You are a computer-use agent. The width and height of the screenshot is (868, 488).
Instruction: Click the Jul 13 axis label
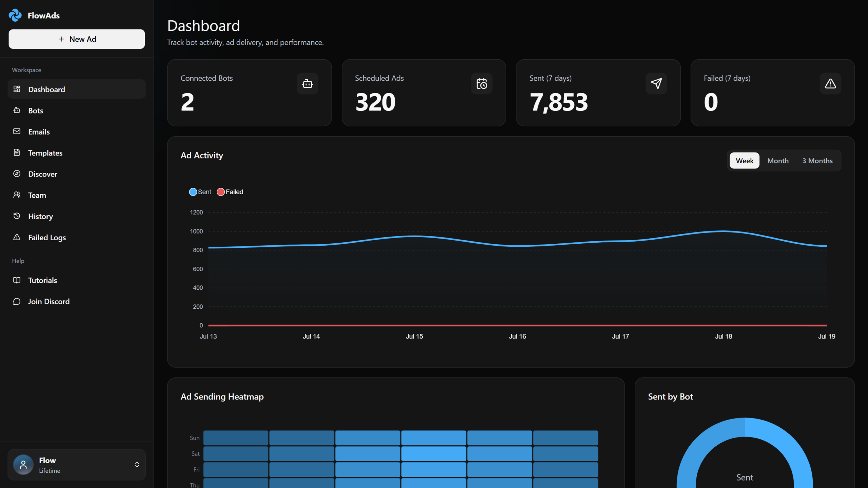(208, 336)
